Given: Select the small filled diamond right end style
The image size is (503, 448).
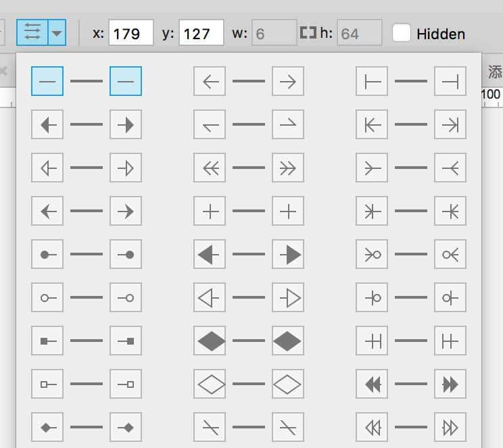Looking at the screenshot, I should coord(126,427).
